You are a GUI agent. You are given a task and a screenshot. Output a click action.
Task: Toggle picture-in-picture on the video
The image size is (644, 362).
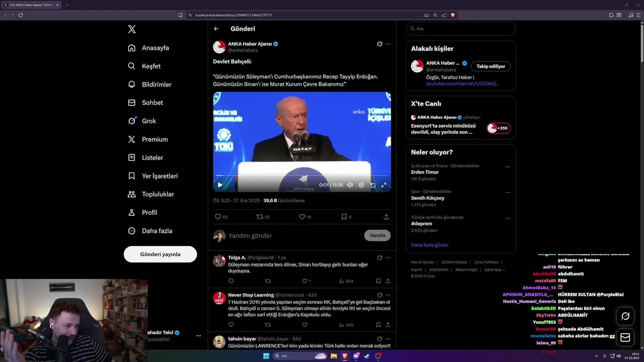373,185
